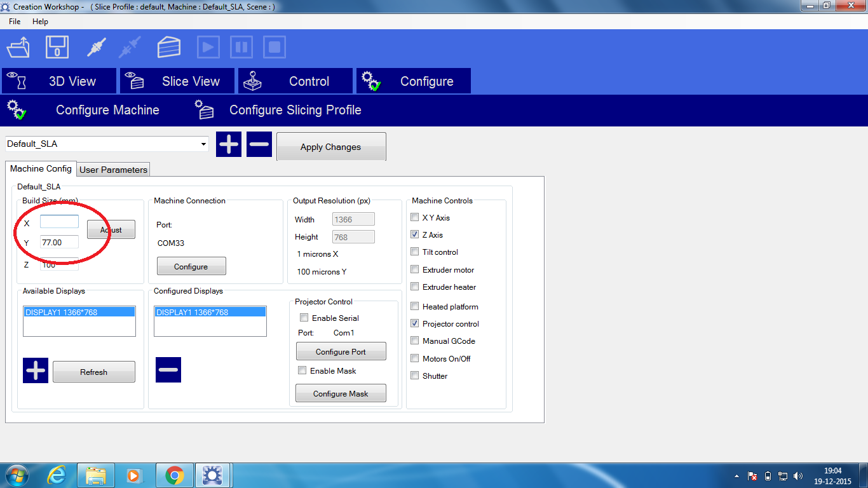Remove configured display with minus icon
868x488 pixels.
click(168, 370)
